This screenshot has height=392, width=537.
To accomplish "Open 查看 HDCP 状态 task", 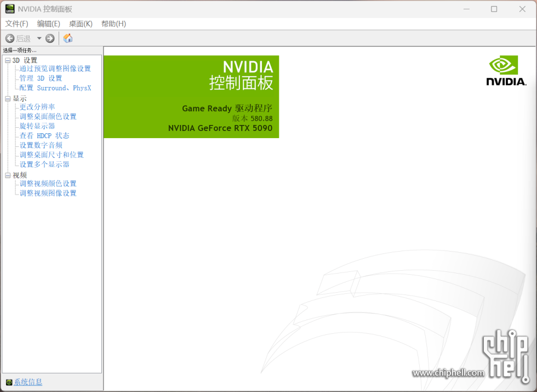I will point(44,136).
